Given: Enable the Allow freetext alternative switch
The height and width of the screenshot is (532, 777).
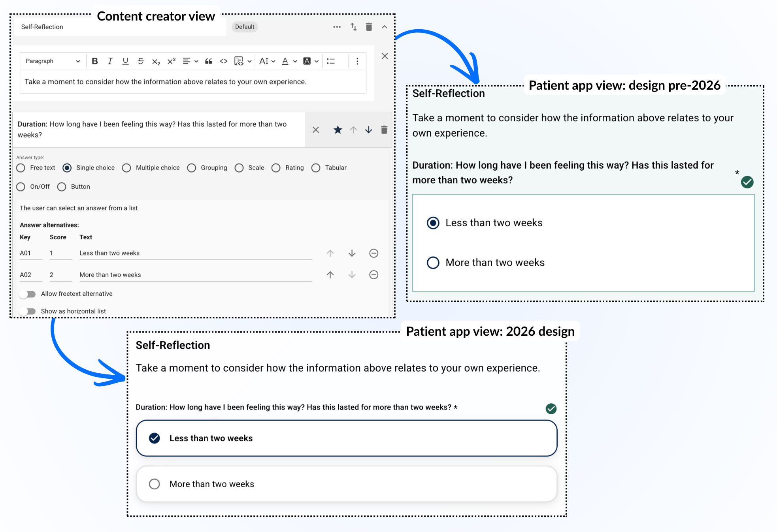Looking at the screenshot, I should point(28,294).
